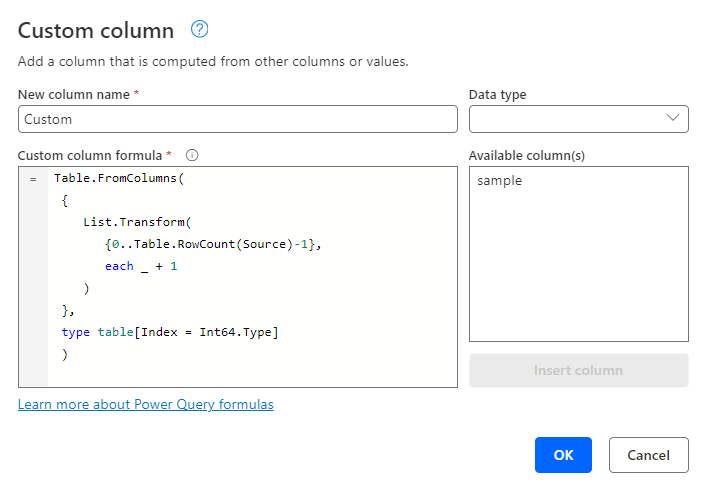The height and width of the screenshot is (487, 707).
Task: Click the Data type label
Action: tap(497, 95)
